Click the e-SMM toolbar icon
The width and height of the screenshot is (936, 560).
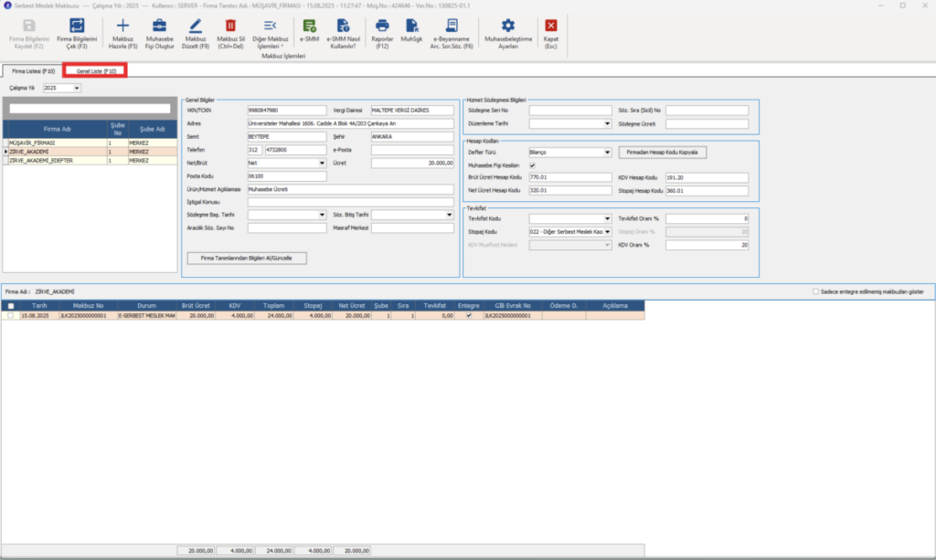(x=309, y=26)
